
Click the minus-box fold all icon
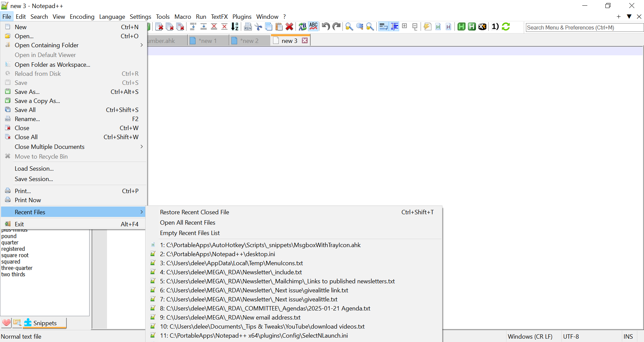click(x=415, y=26)
